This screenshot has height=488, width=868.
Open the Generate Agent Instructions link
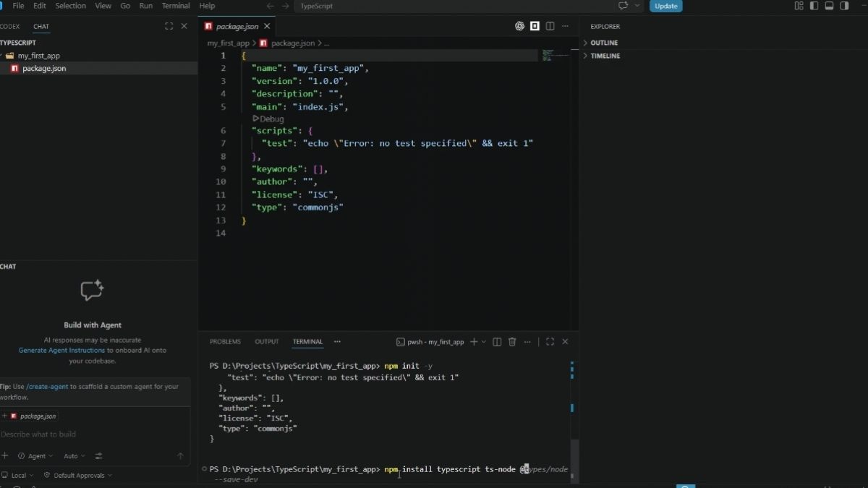[x=61, y=350]
